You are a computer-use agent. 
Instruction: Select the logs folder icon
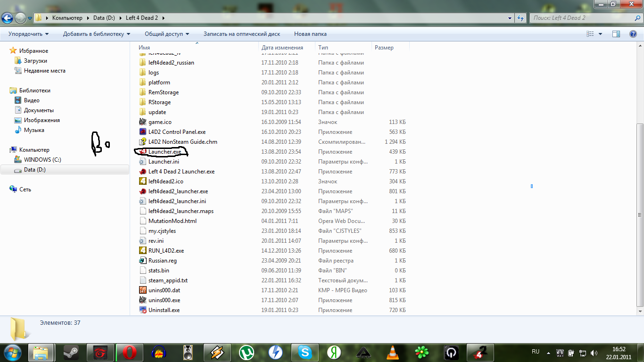[x=143, y=73]
